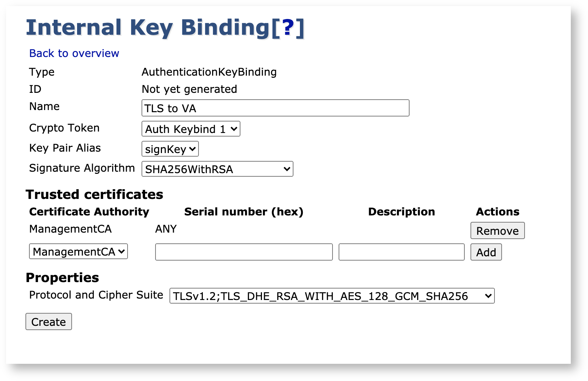Click the Create button
Image resolution: width=588 pixels, height=381 pixels.
point(49,322)
